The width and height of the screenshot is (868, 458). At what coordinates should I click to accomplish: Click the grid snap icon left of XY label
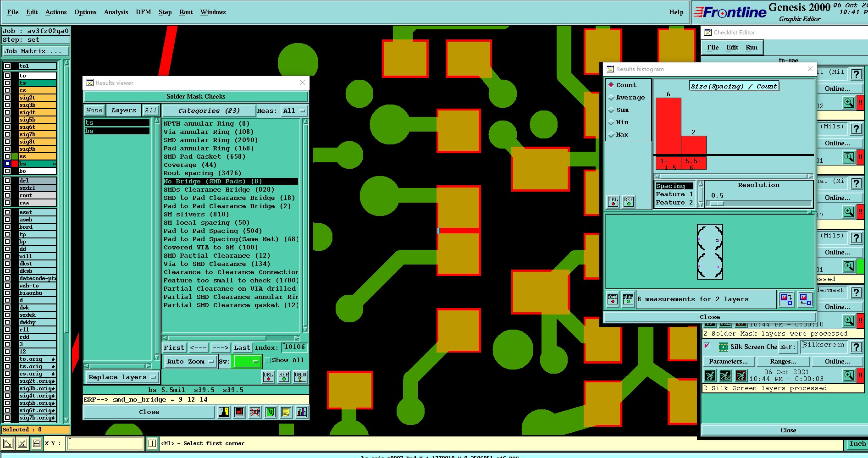37,443
